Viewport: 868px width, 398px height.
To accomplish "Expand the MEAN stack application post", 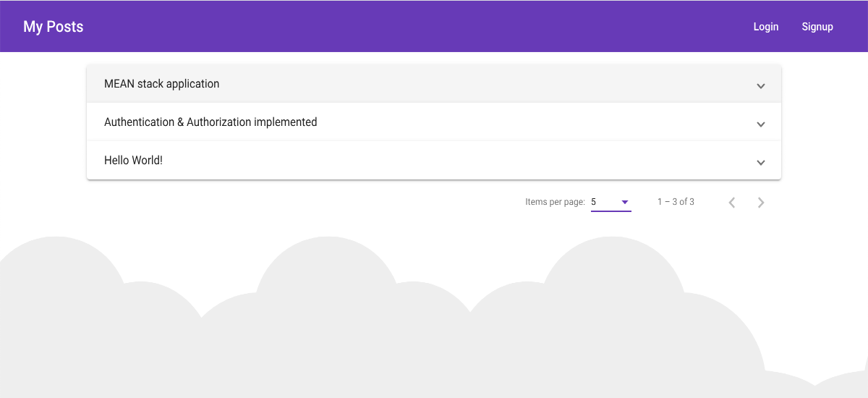I will point(434,84).
